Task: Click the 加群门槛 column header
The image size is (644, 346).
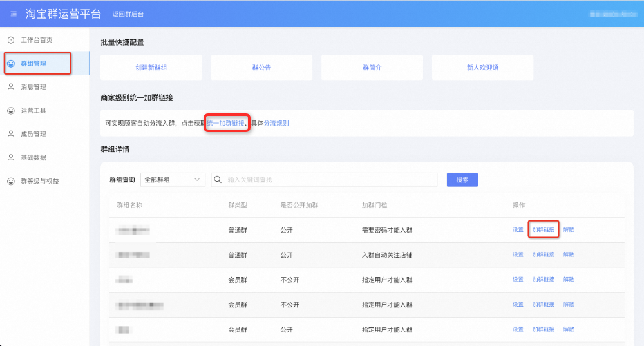Action: (x=374, y=205)
